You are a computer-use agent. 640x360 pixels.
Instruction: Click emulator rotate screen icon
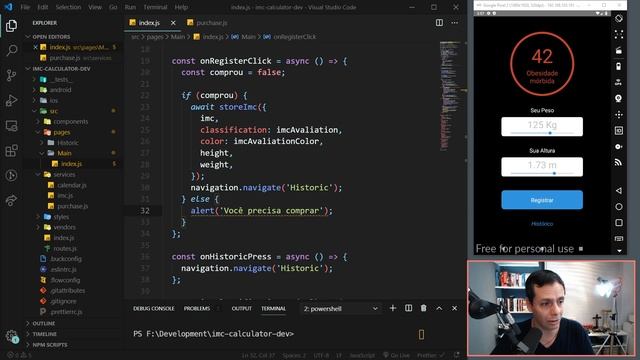(619, 18)
